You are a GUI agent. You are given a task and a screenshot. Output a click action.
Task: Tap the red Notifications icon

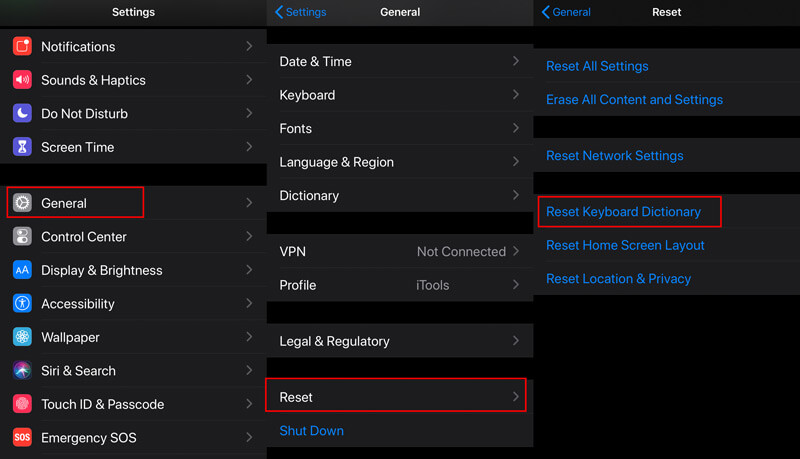point(22,46)
